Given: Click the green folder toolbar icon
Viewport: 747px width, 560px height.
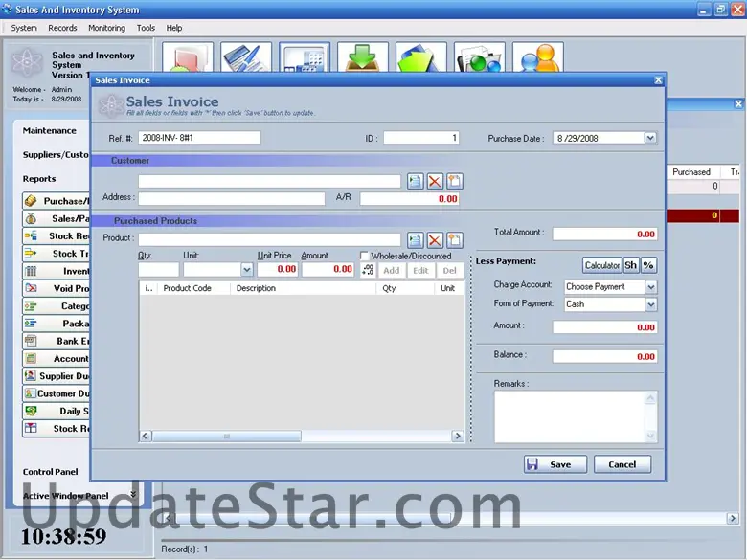Looking at the screenshot, I should (421, 57).
